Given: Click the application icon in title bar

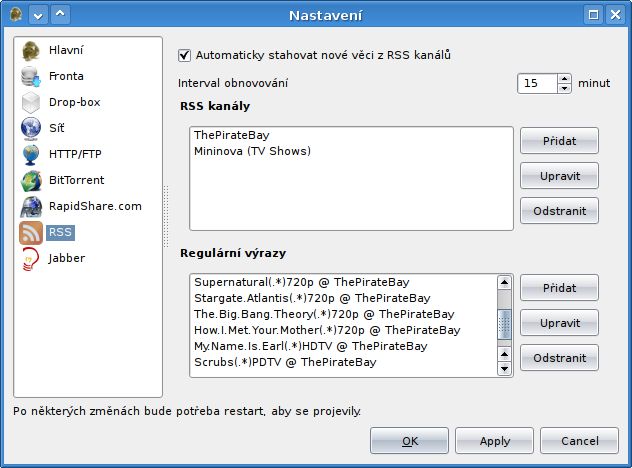Looking at the screenshot, I should pos(16,15).
